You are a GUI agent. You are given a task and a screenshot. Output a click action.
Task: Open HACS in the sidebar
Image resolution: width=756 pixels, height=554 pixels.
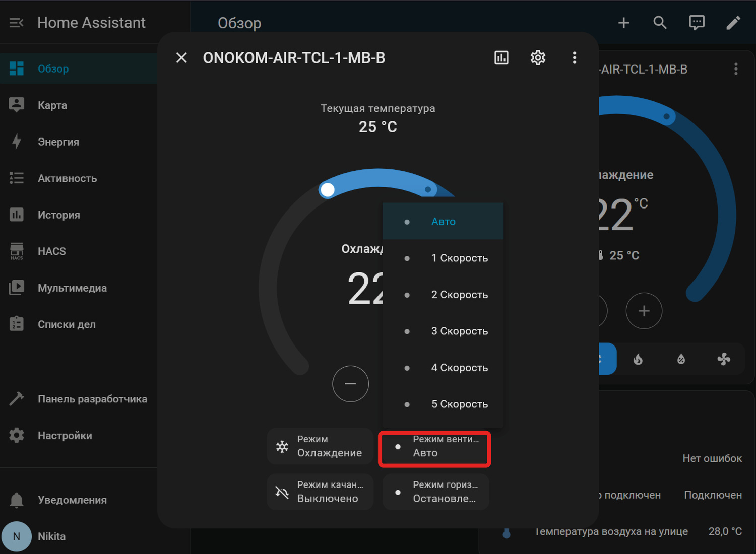[x=52, y=251]
